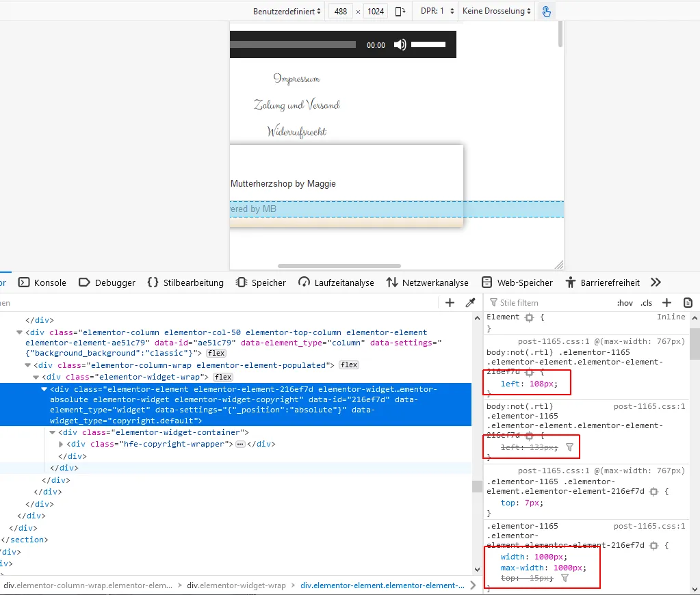This screenshot has height=595, width=700.
Task: Open the Widerrufsrecht link
Action: [x=297, y=131]
